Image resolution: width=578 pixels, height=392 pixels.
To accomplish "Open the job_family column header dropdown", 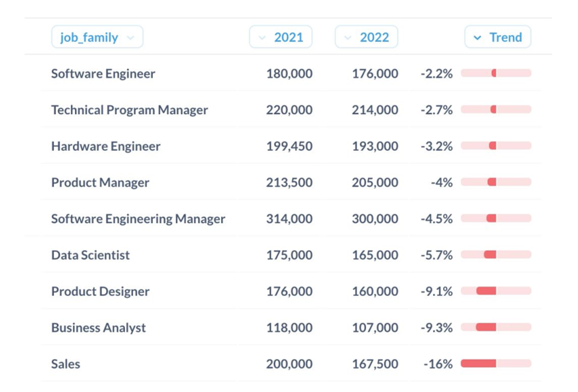I will [97, 37].
